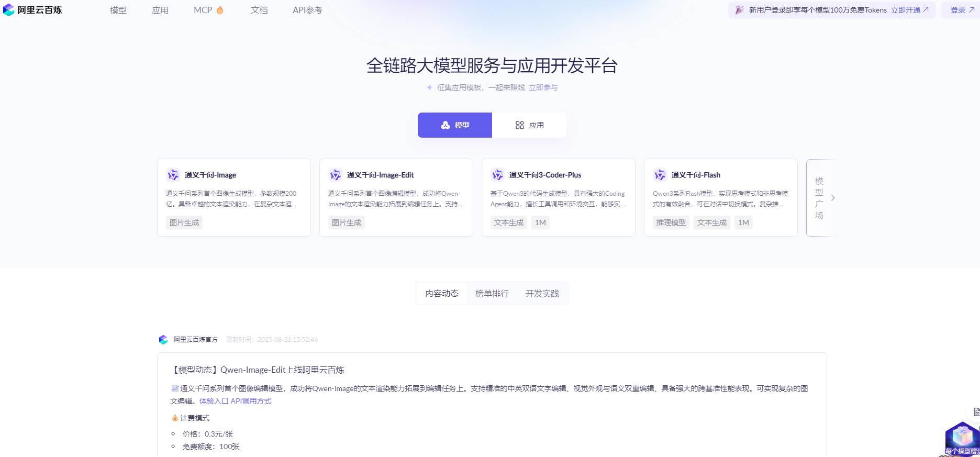980x457 pixels.
Task: Click the API调用方式 link in the post
Action: (x=251, y=401)
